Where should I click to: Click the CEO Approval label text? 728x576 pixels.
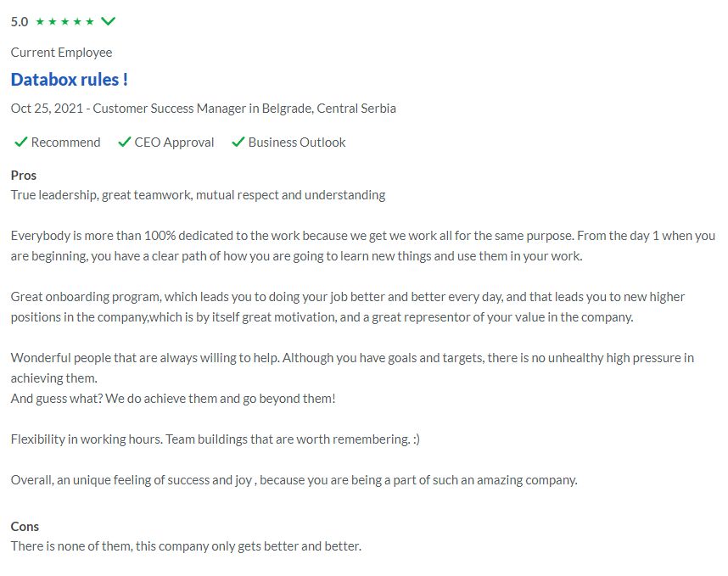174,143
